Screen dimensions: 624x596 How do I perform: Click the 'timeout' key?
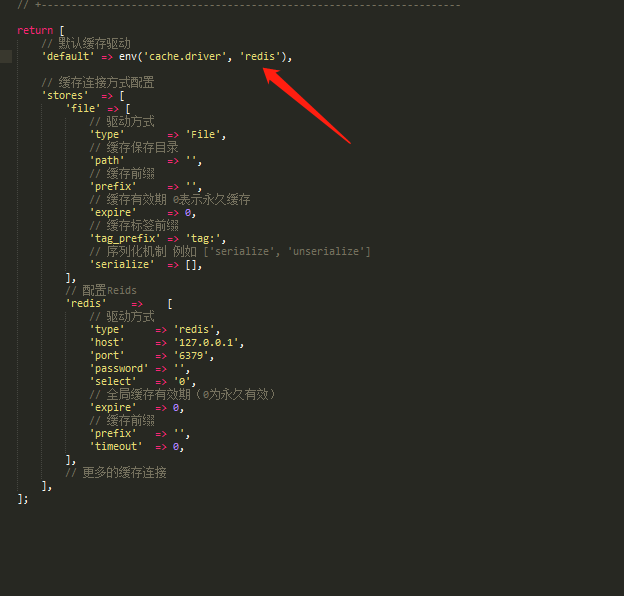point(116,446)
